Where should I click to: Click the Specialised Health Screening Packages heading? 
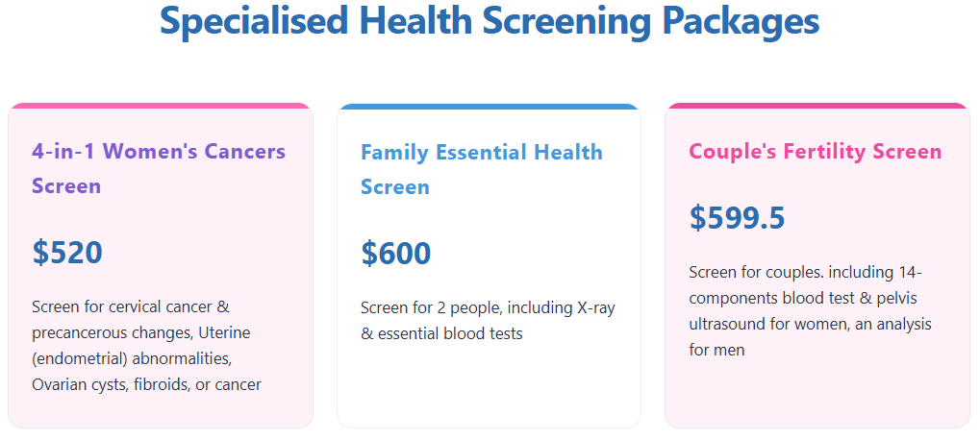coord(490,22)
